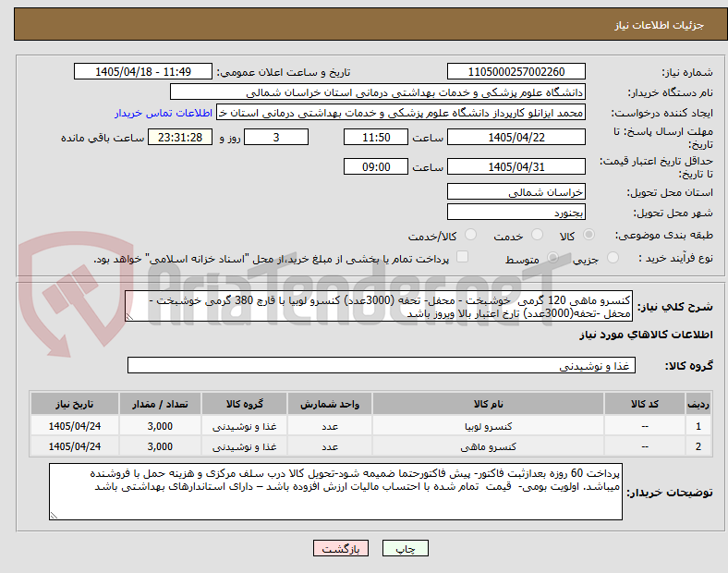Click the city field بجنورد
This screenshot has height=573, width=728.
(x=516, y=213)
